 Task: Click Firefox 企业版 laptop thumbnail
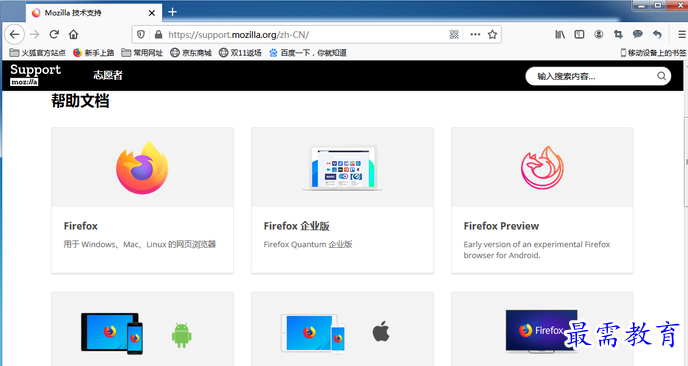(342, 168)
